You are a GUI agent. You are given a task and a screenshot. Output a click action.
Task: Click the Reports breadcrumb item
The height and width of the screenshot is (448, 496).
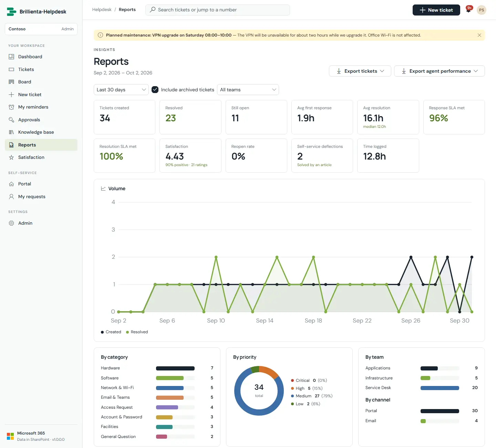point(127,10)
